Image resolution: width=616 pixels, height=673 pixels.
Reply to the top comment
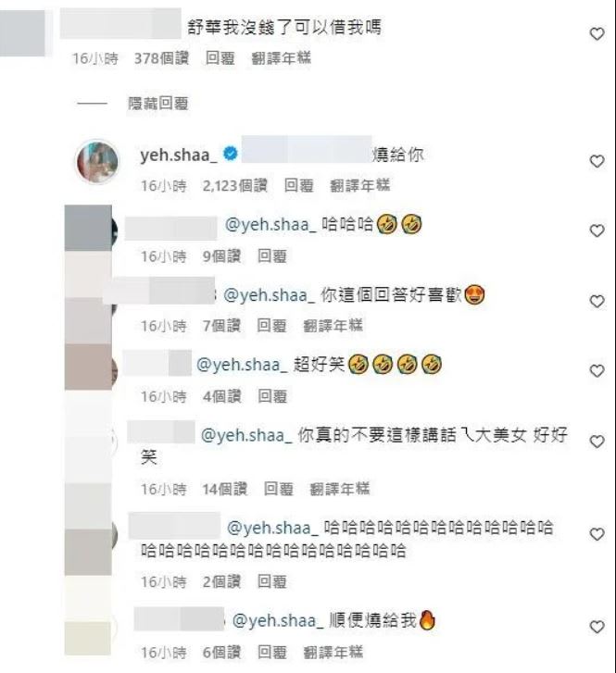(x=220, y=58)
